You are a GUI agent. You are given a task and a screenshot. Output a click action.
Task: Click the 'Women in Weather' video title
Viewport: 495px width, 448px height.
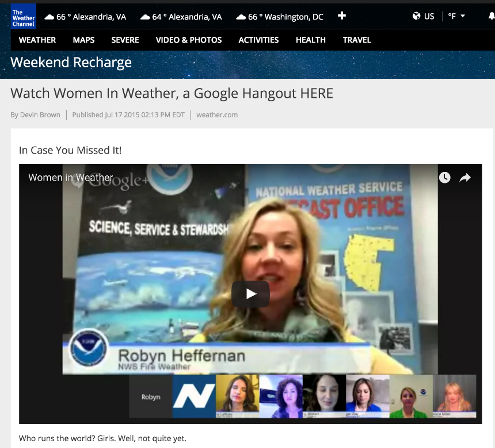[x=71, y=177]
